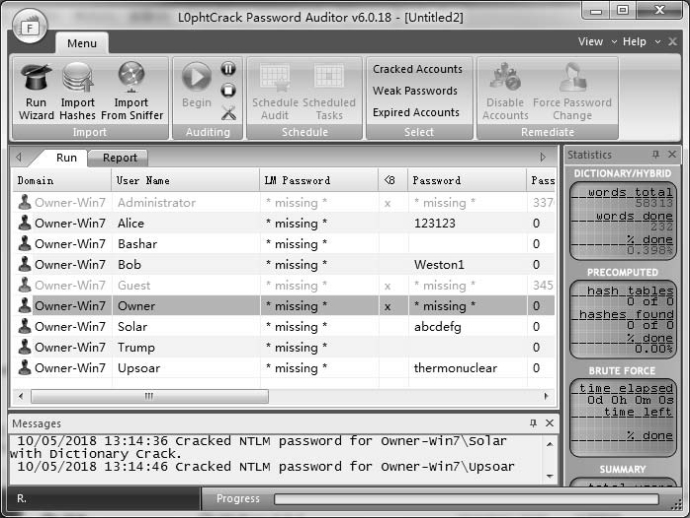Click the cracked password 123123
The image size is (690, 518).
[x=434, y=223]
